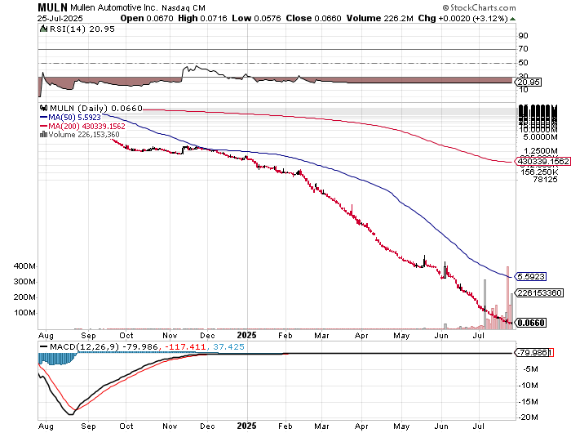The height and width of the screenshot is (433, 571).
Task: Click the boxed 430339.1562 MA(200) axis tag
Action: (543, 161)
